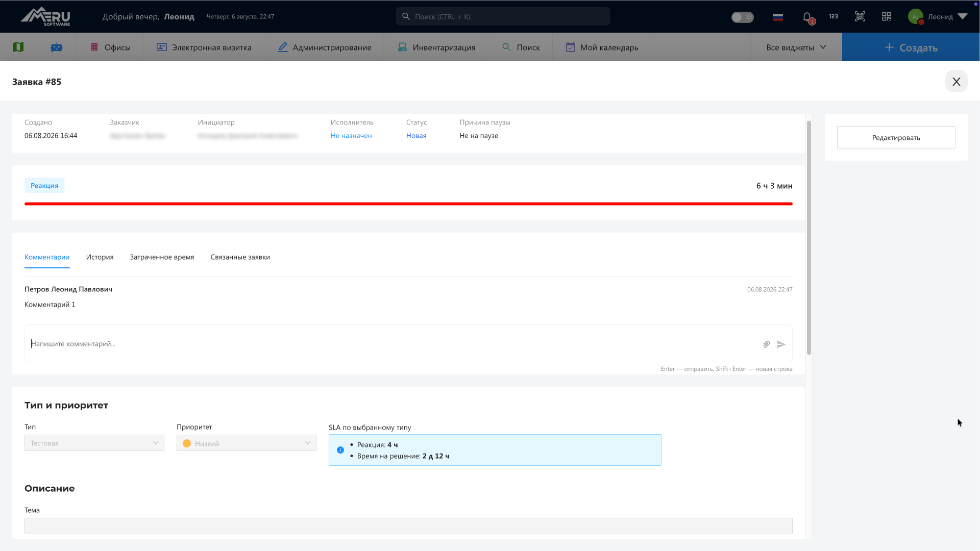Expand the Леонид user menu arrow
Screen dimensions: 980x551
click(963, 16)
